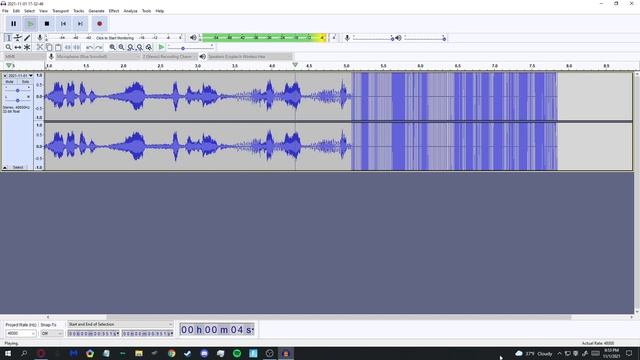This screenshot has height=360, width=640.
Task: Open the track name dropdown menu
Action: coord(20,76)
